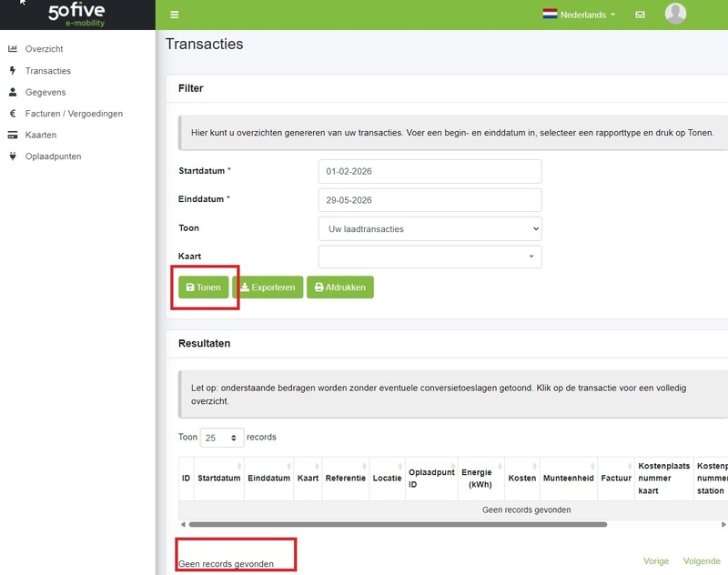This screenshot has width=728, height=575.
Task: Click the 50five e-mobility logo
Action: coord(76,15)
